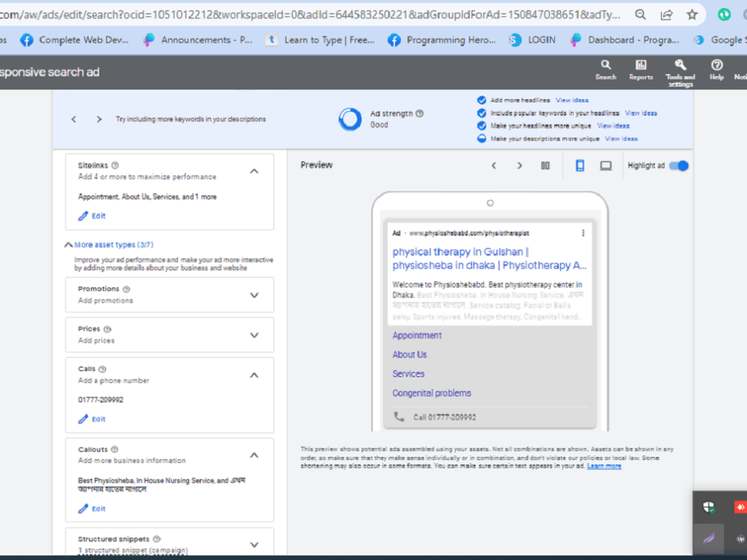Click the Sitelinks help icon
Viewport: 747px width, 560px height.
pyautogui.click(x=115, y=165)
